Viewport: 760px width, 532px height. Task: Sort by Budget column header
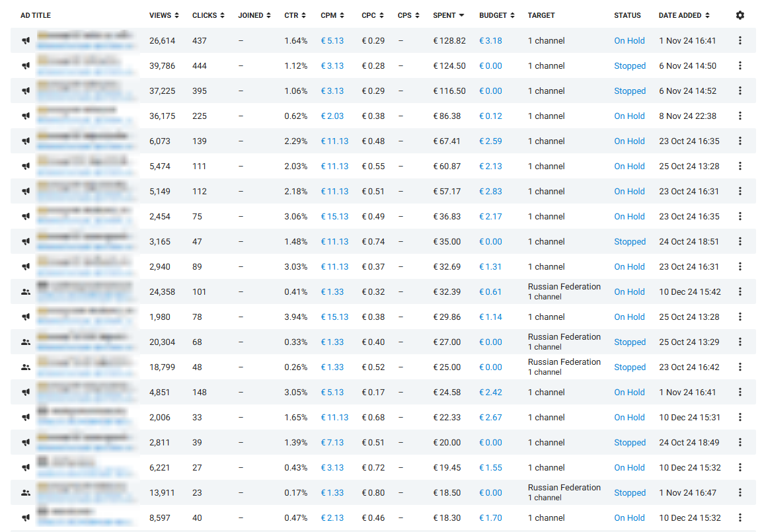coord(497,15)
